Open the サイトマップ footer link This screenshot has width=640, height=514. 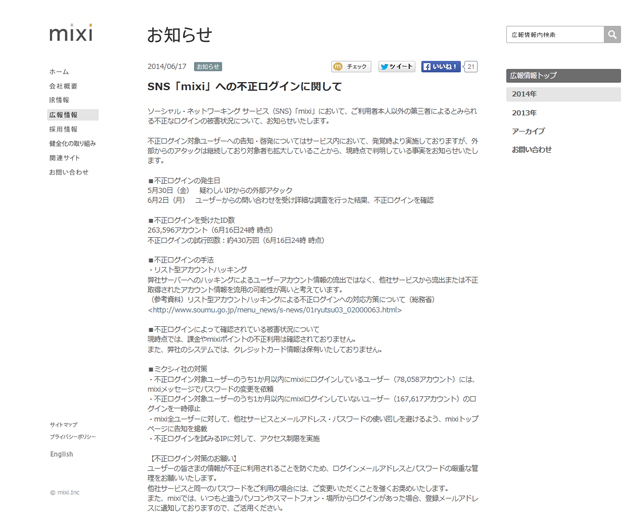[64, 425]
